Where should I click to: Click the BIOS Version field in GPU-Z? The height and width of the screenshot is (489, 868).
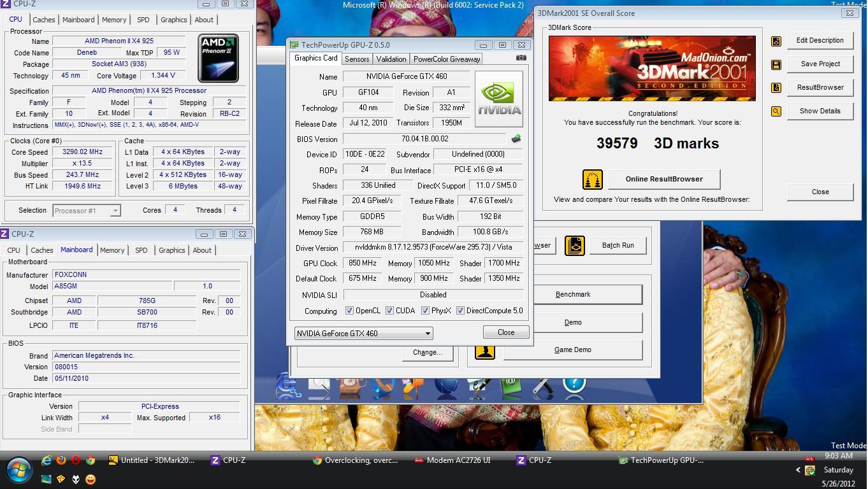[425, 139]
